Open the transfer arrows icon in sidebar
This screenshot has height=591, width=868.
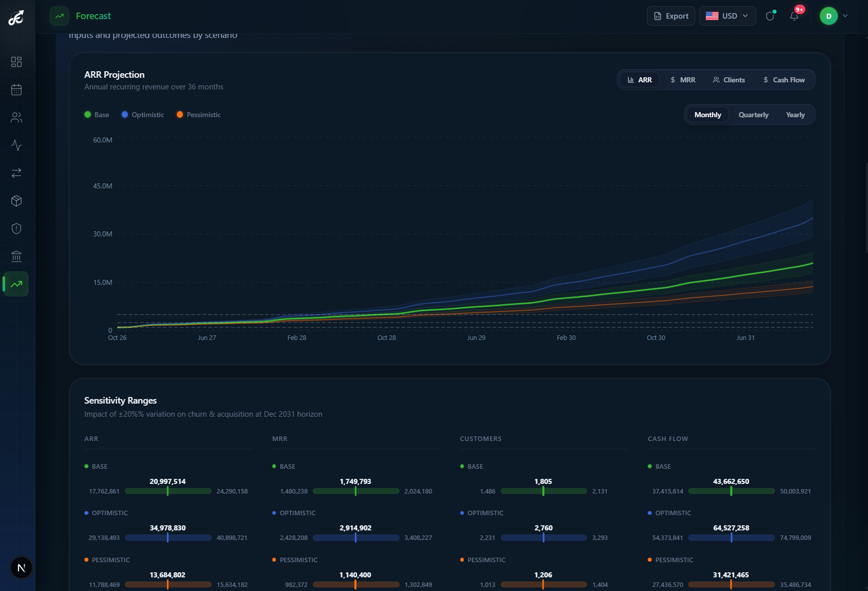tap(16, 173)
